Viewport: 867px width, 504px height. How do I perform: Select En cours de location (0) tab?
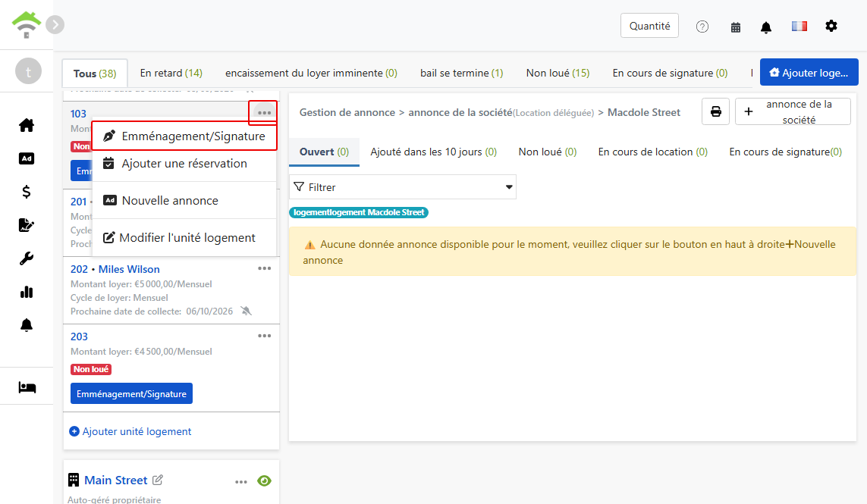point(652,152)
